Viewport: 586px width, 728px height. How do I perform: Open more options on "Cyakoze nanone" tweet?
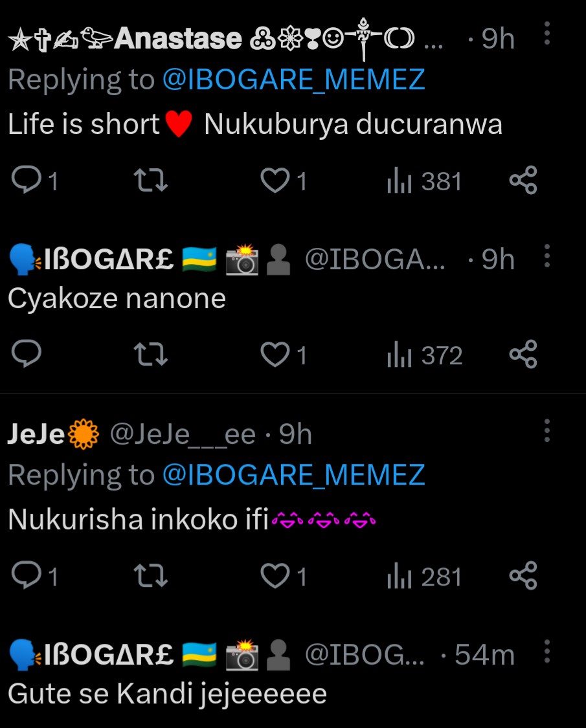coord(547,256)
